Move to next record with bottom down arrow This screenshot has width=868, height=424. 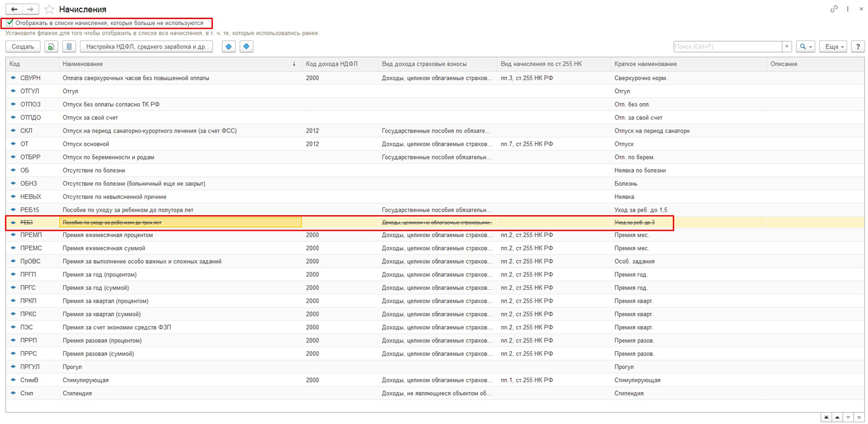[x=848, y=418]
